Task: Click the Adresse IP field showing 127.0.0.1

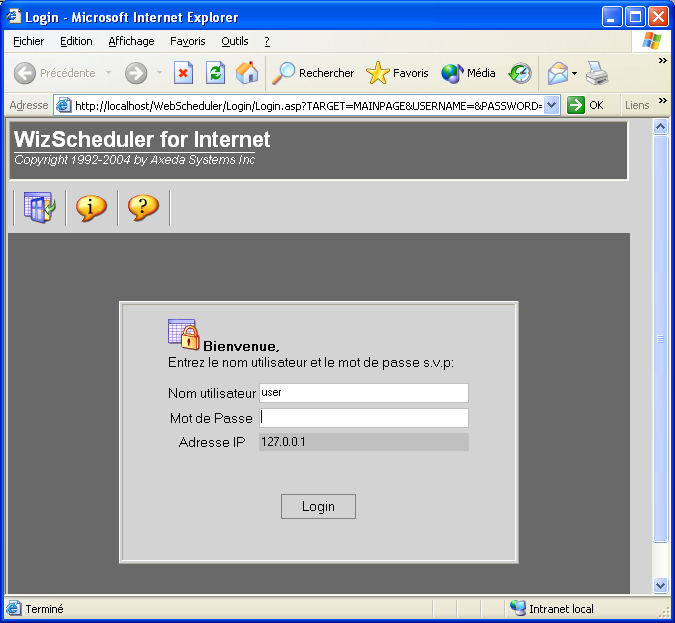Action: 364,442
